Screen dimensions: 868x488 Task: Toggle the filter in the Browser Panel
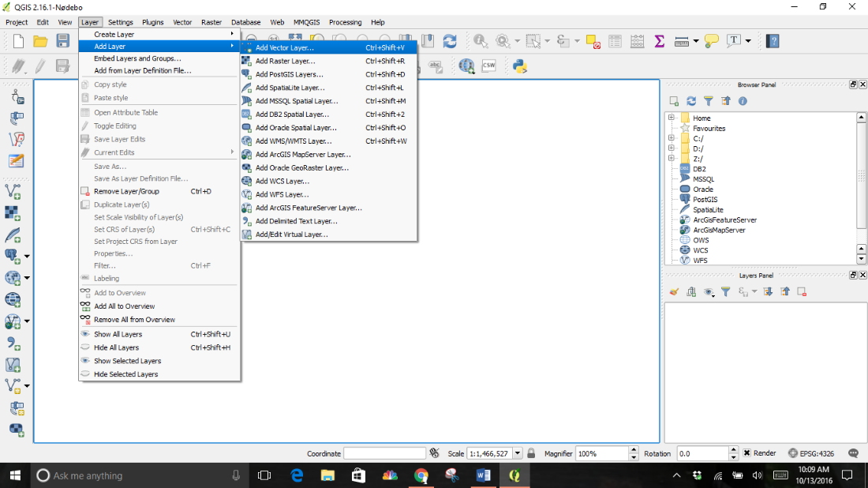709,101
